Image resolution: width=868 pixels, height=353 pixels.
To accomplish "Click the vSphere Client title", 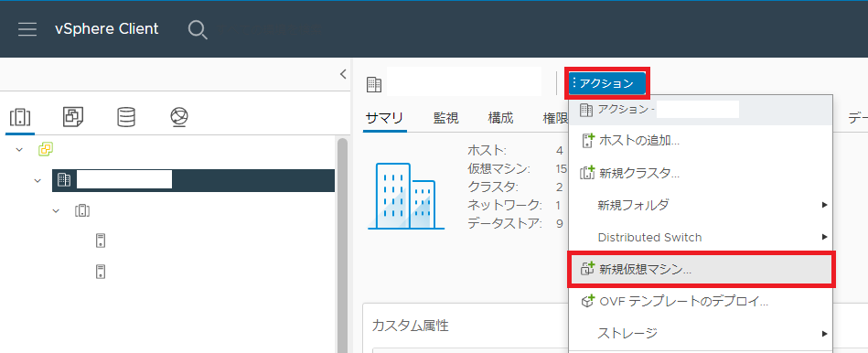I will 107,28.
